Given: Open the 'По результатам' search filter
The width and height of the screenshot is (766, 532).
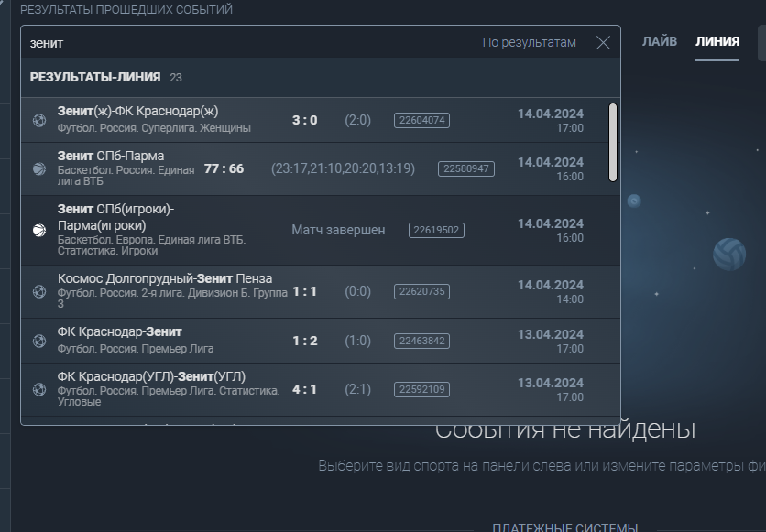Looking at the screenshot, I should tap(529, 42).
